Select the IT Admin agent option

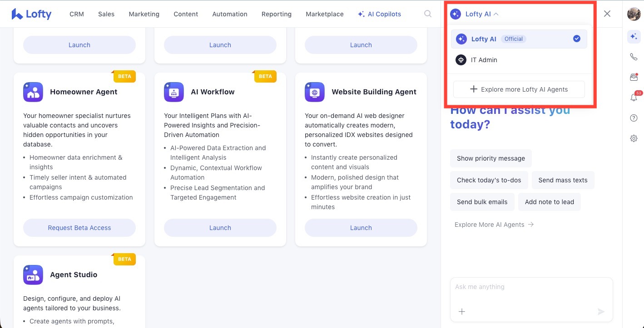(x=484, y=60)
